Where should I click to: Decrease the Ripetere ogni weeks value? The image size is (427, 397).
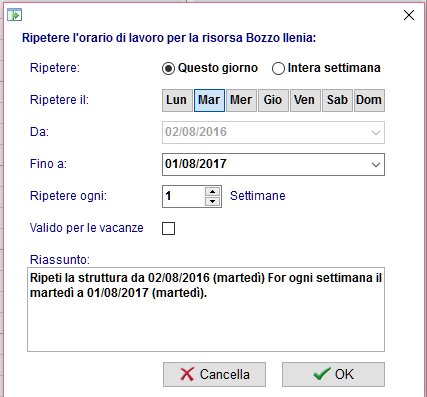[212, 201]
